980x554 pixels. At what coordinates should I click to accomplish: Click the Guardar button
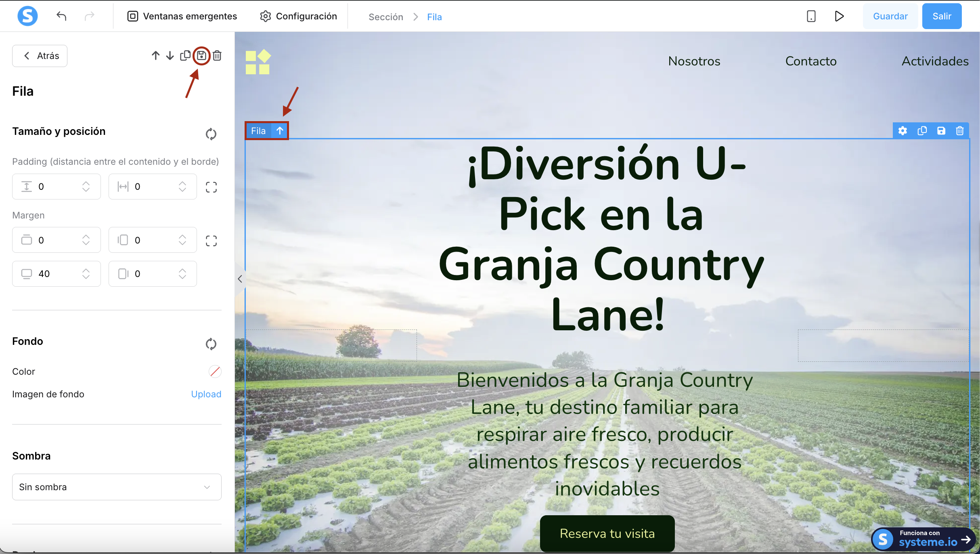click(x=890, y=16)
